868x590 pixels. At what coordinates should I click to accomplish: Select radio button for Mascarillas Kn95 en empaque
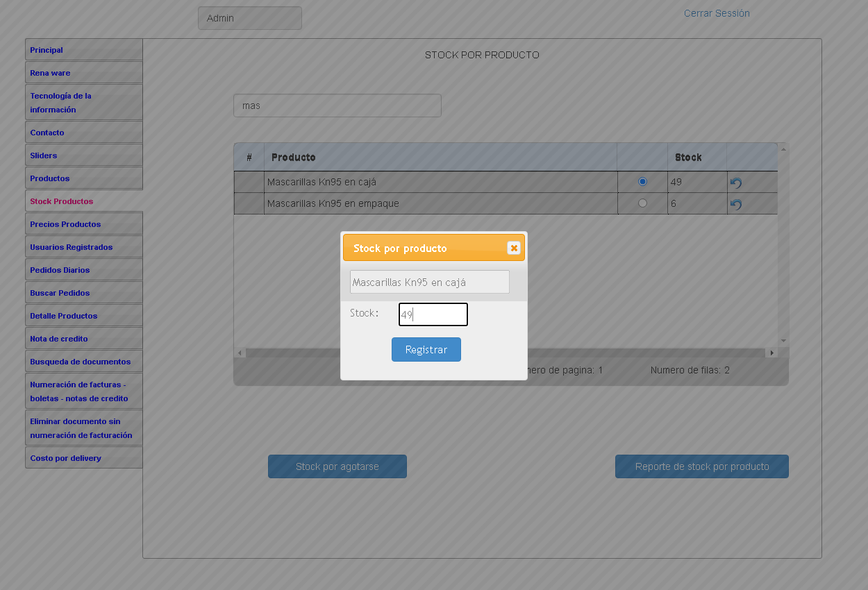pos(642,203)
